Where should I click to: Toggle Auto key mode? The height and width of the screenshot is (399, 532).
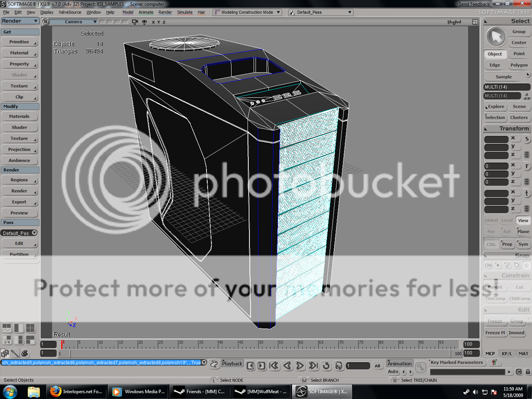coord(393,372)
